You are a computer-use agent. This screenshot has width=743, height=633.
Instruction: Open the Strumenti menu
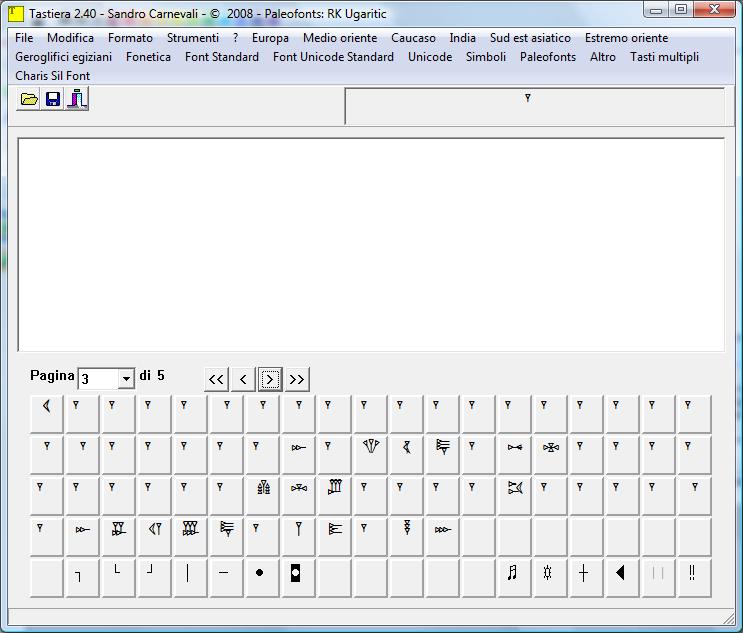click(x=193, y=38)
